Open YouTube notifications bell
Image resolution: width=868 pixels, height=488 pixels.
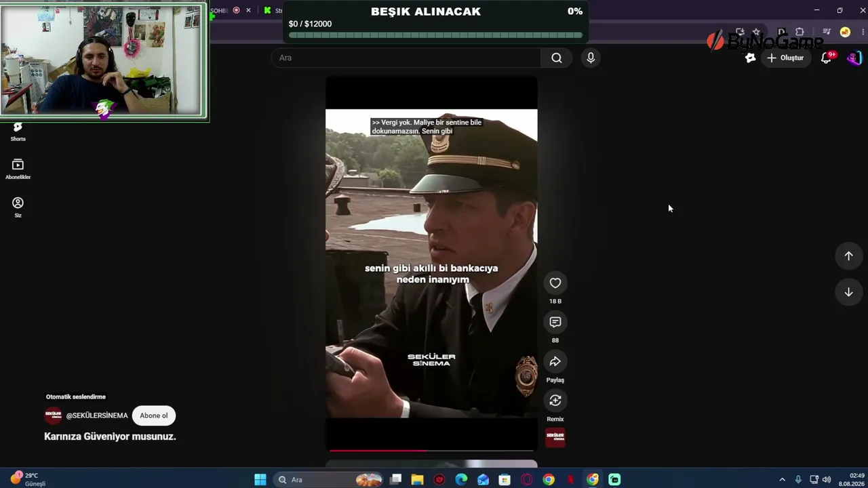[826, 58]
